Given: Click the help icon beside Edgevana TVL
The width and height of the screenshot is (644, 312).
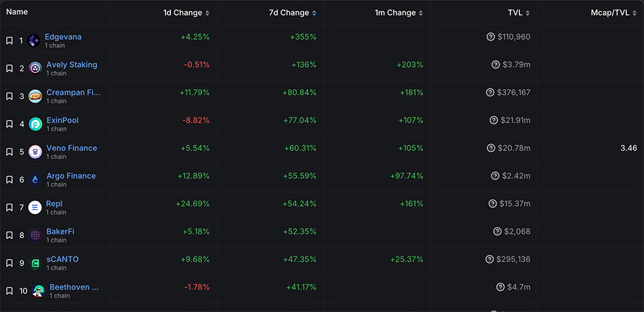Looking at the screenshot, I should tap(491, 37).
